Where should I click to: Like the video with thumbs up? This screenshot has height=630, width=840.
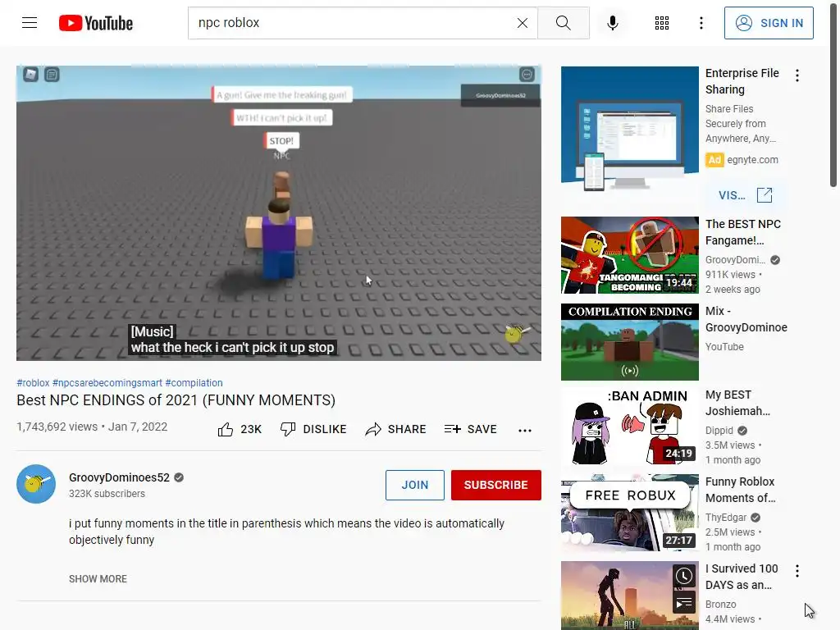[240, 429]
